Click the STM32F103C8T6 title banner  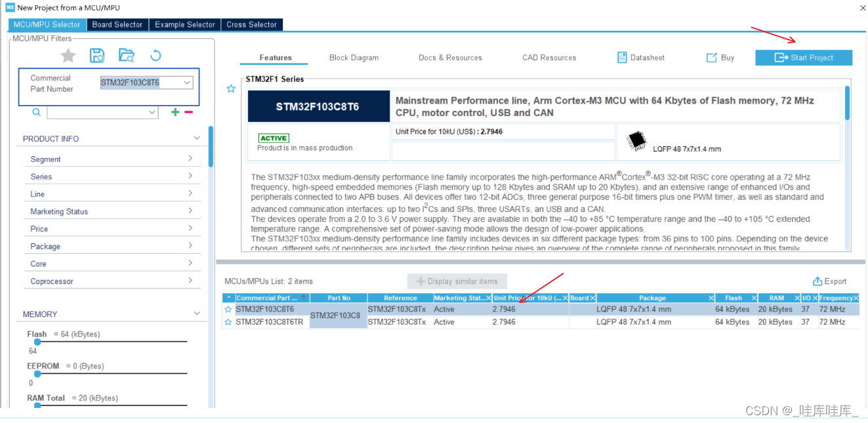tap(318, 106)
